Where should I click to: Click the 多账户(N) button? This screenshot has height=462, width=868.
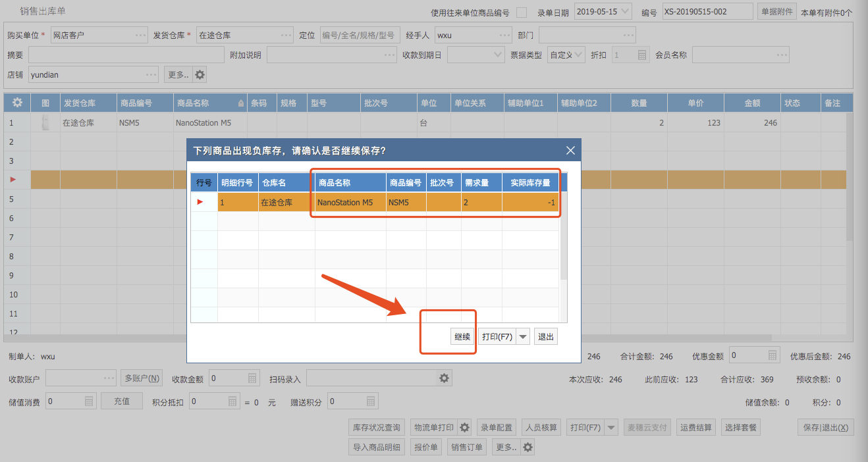tap(142, 378)
